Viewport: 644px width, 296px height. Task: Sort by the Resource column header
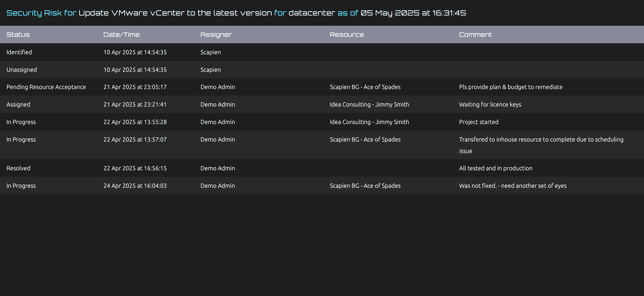pos(346,35)
